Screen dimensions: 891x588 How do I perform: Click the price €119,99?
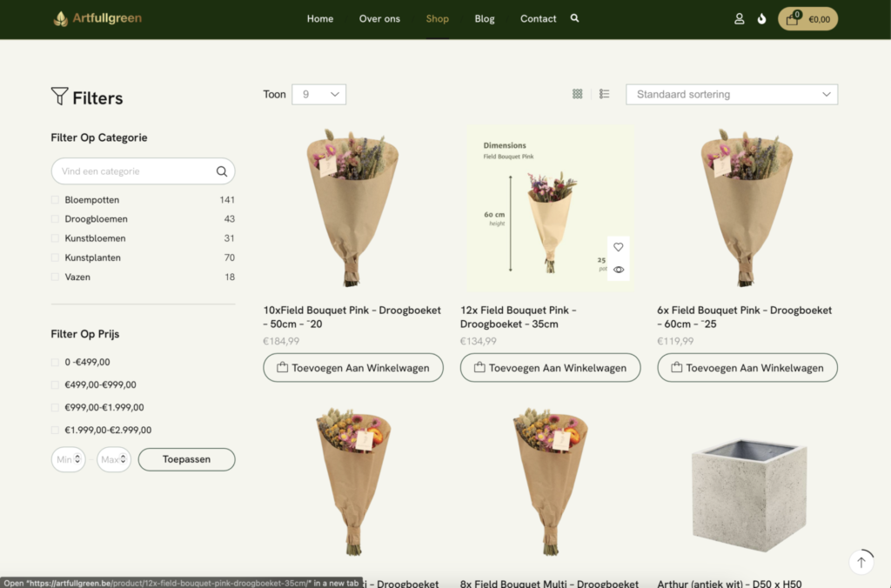675,341
